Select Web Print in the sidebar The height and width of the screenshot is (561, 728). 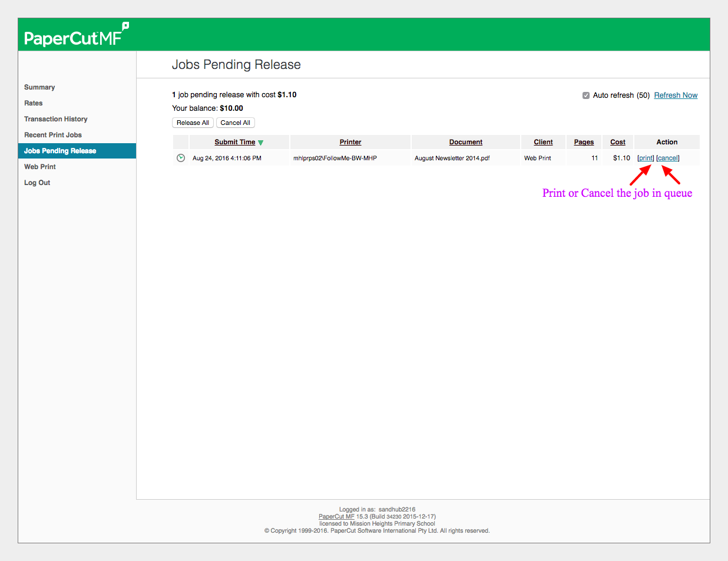coord(40,167)
